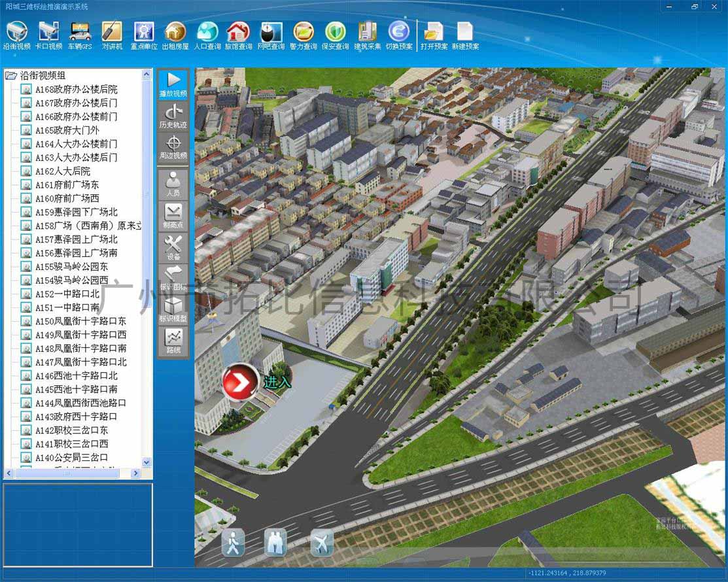Select camera A166政府办公楼前门

[x=77, y=116]
